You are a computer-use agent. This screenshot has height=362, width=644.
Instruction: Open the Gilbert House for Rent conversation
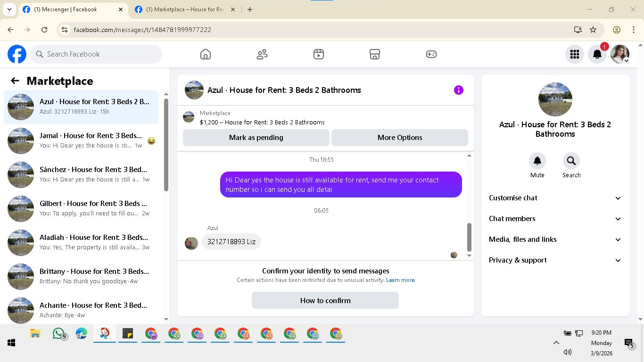pyautogui.click(x=81, y=209)
